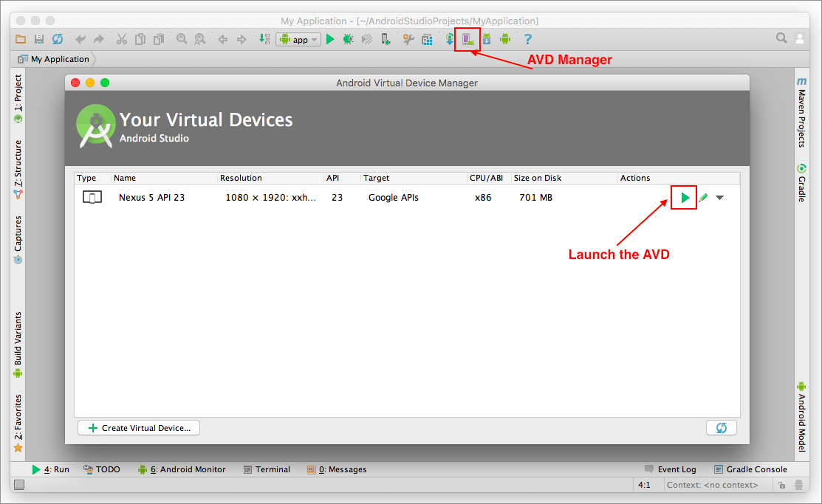Synchronize the project with the blue arrows icon
This screenshot has width=822, height=504.
click(x=58, y=39)
